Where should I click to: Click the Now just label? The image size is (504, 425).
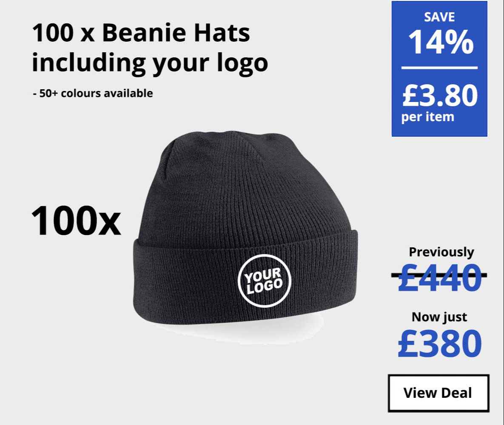[439, 317]
